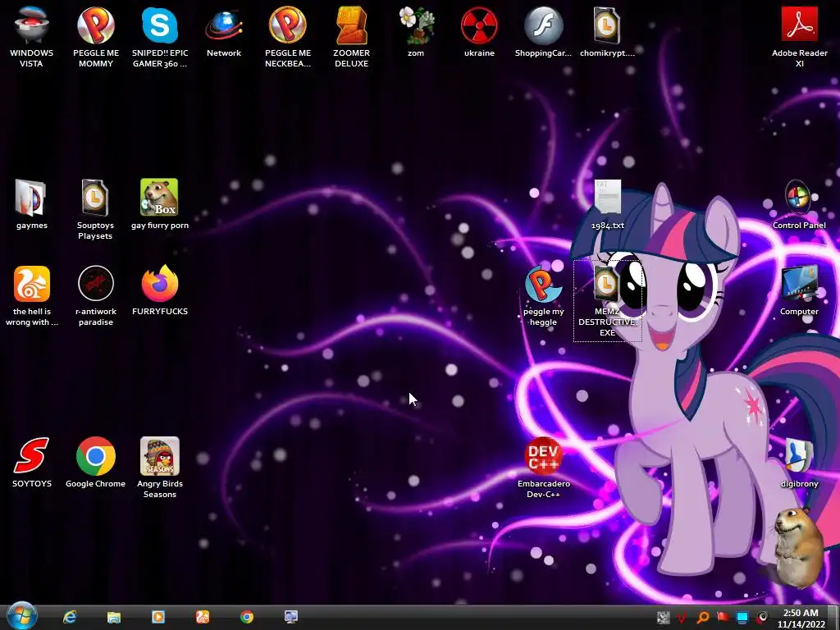Image resolution: width=840 pixels, height=630 pixels.
Task: Click the orange magnifier tray icon
Action: (703, 618)
